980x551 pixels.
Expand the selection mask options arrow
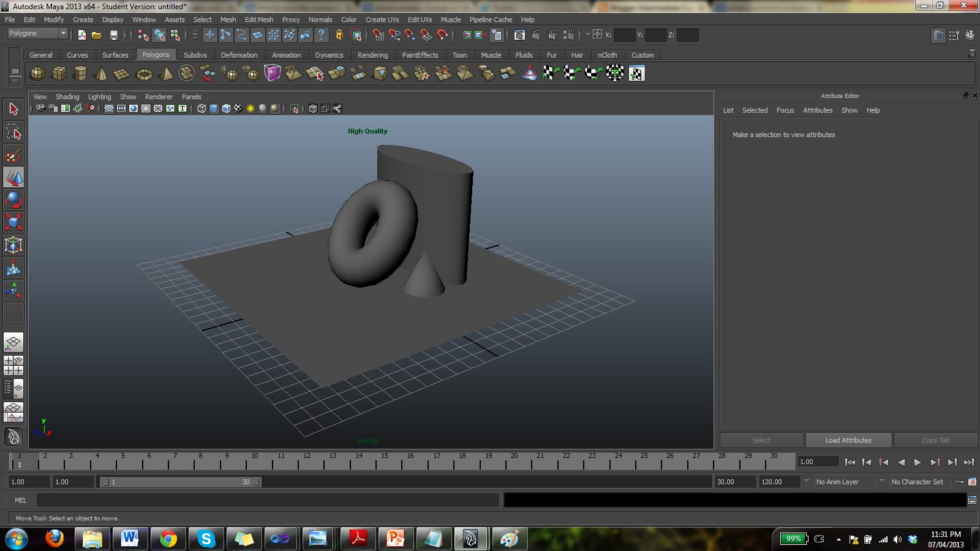point(195,35)
